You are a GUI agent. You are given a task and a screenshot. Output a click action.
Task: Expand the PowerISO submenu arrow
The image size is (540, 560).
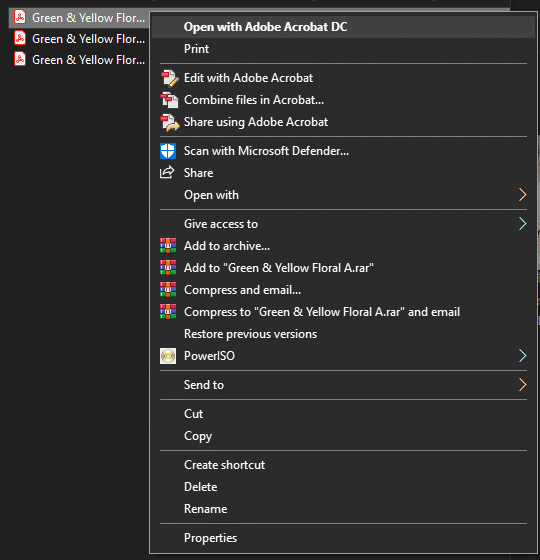(522, 356)
